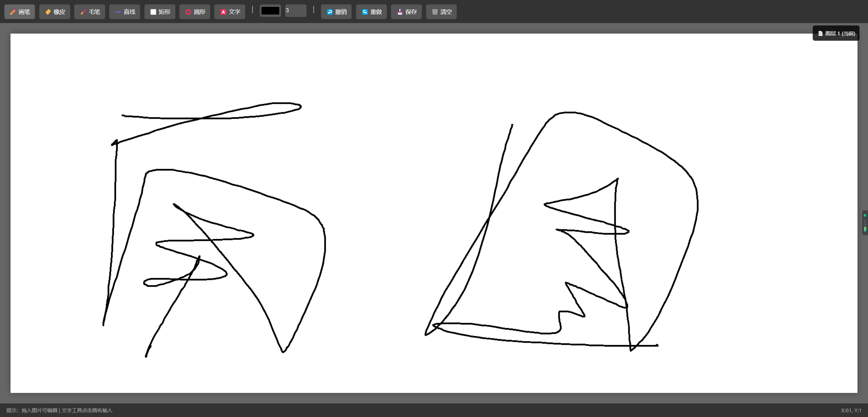868x417 pixels.
Task: Choose the 毛笔 brush tool
Action: (x=90, y=12)
